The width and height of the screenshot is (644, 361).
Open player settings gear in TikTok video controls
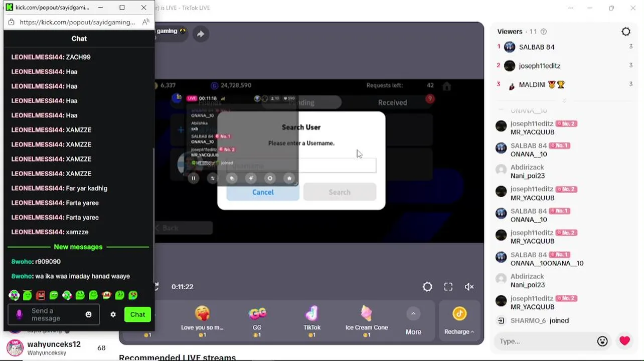(427, 287)
